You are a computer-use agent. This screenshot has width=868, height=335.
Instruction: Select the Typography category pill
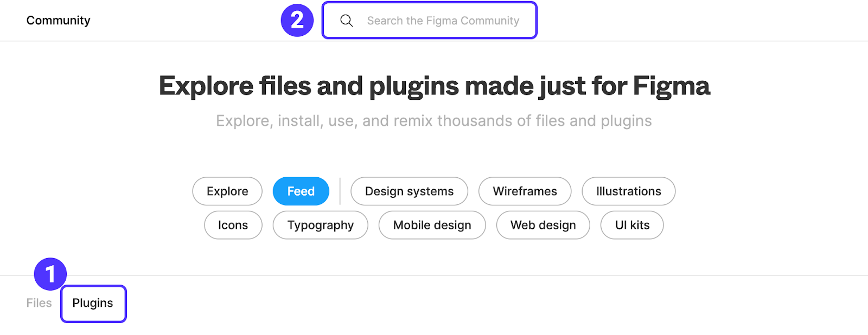point(321,225)
